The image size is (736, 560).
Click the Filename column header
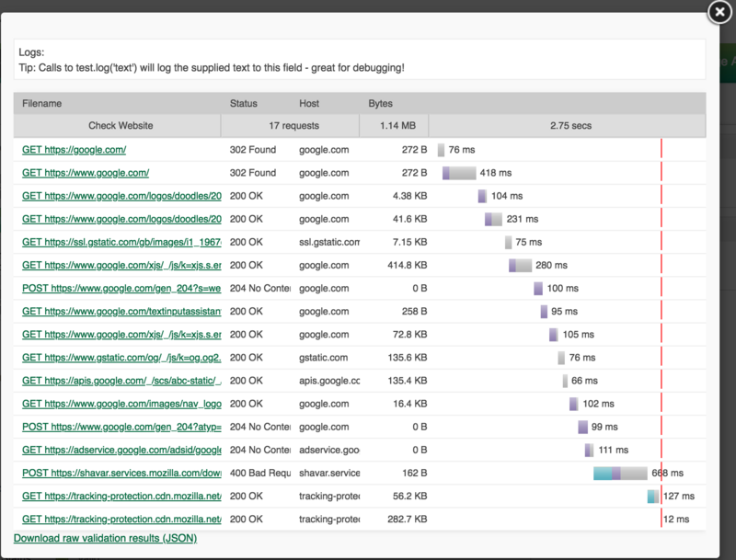[x=41, y=104]
